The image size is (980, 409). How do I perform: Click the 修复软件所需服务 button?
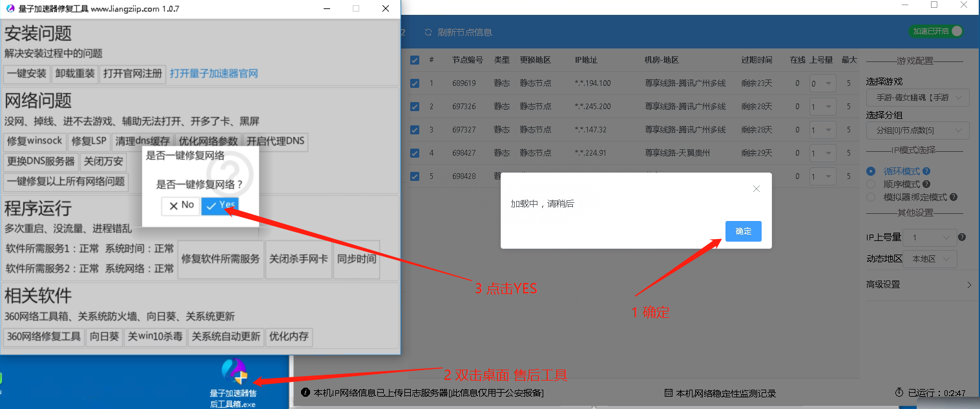(221, 259)
